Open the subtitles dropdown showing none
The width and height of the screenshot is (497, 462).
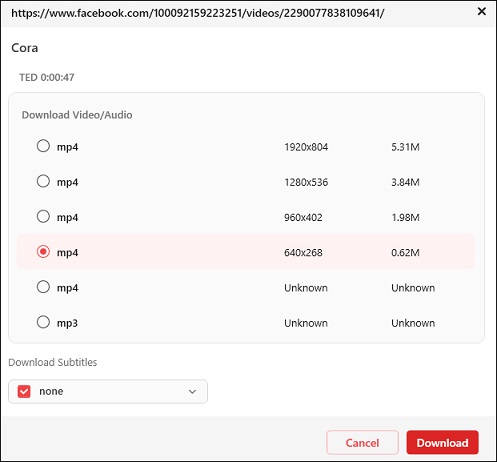click(108, 391)
